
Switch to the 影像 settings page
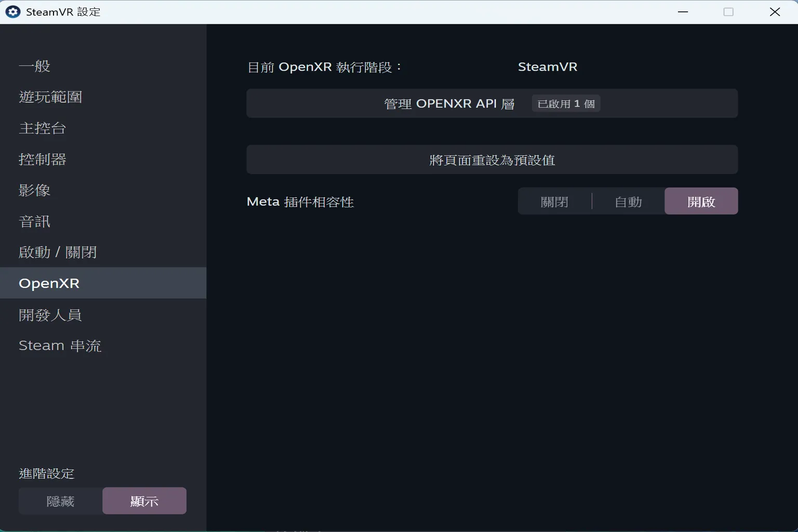(x=34, y=191)
